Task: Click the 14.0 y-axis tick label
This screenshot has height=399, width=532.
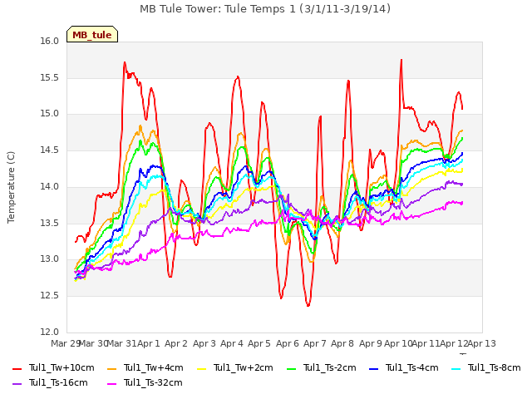Action: 50,186
